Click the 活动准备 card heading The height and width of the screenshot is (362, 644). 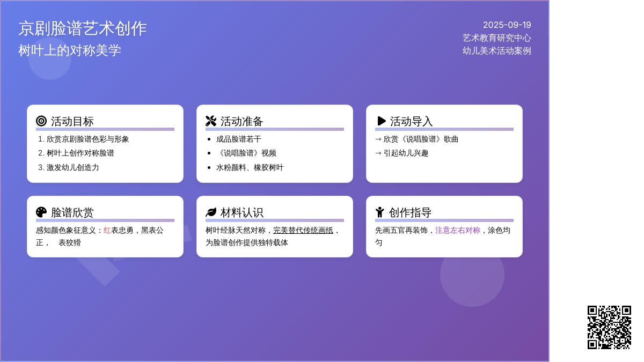(x=241, y=121)
